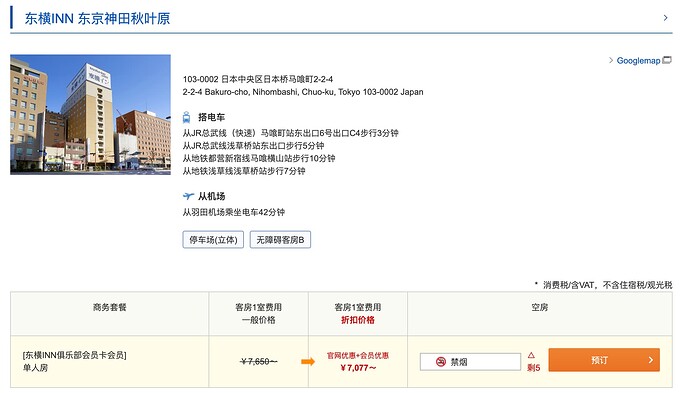Click the crossed-out price ¥7,650~
Viewport: 690px width, 393px height.
[x=259, y=362]
